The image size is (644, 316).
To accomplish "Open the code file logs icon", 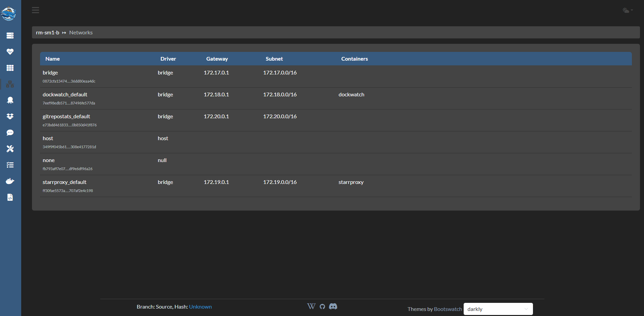I will 10,197.
